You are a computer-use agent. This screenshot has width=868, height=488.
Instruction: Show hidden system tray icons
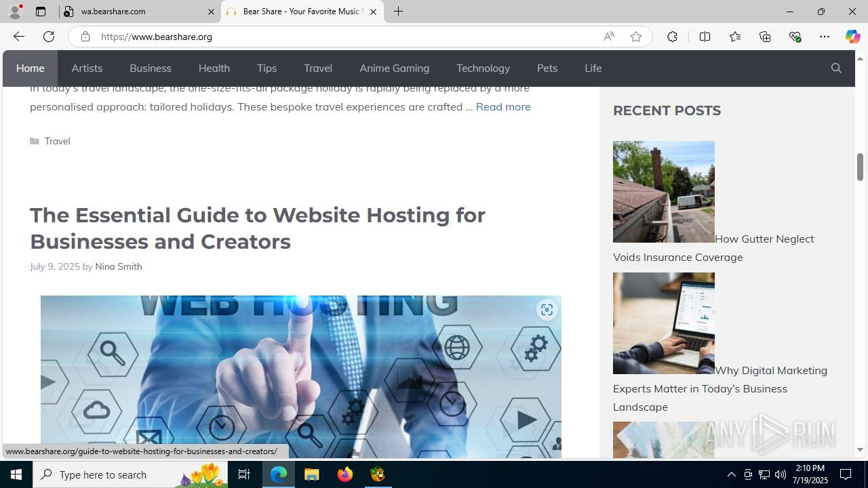coord(731,474)
